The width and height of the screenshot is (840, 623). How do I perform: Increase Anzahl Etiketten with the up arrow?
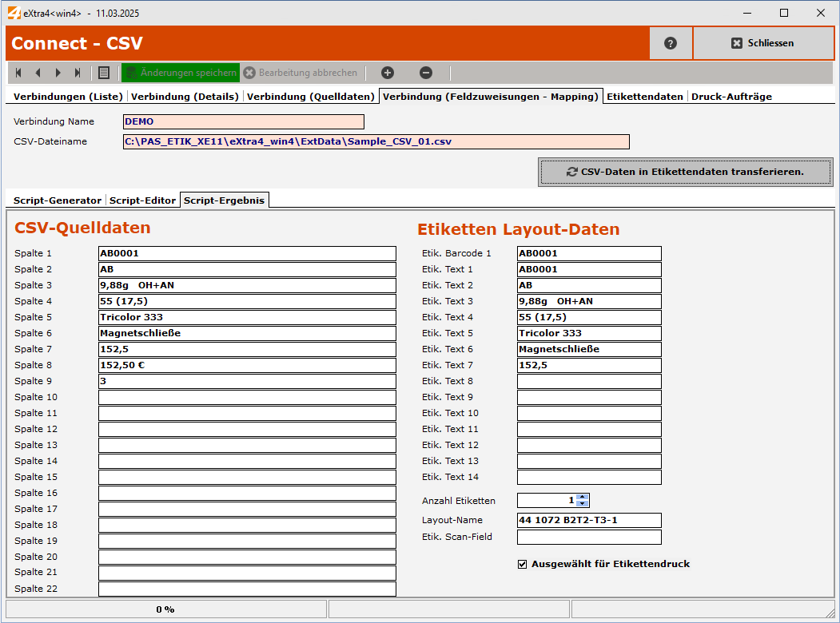click(582, 496)
